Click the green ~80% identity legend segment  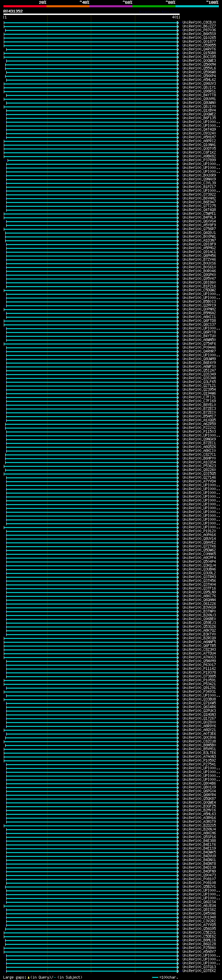click(x=154, y=6)
